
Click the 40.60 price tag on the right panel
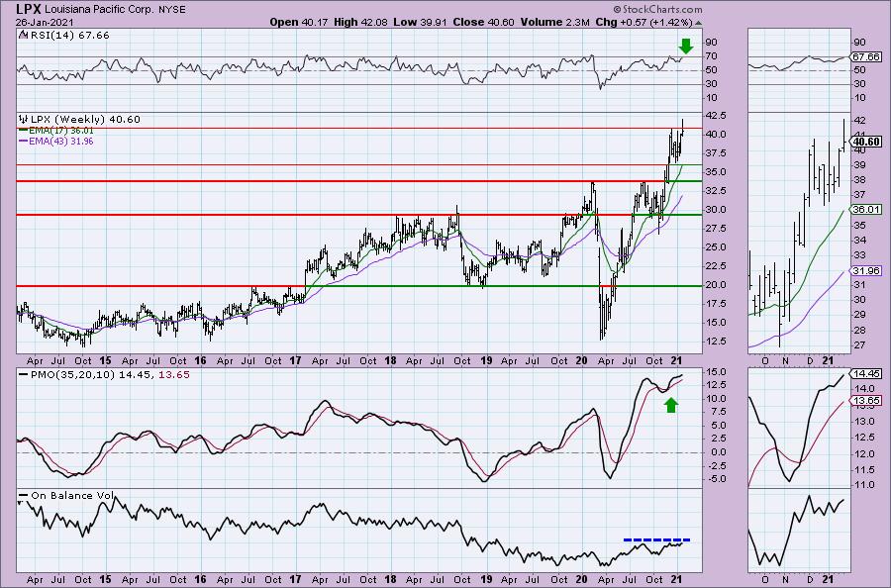[x=866, y=142]
